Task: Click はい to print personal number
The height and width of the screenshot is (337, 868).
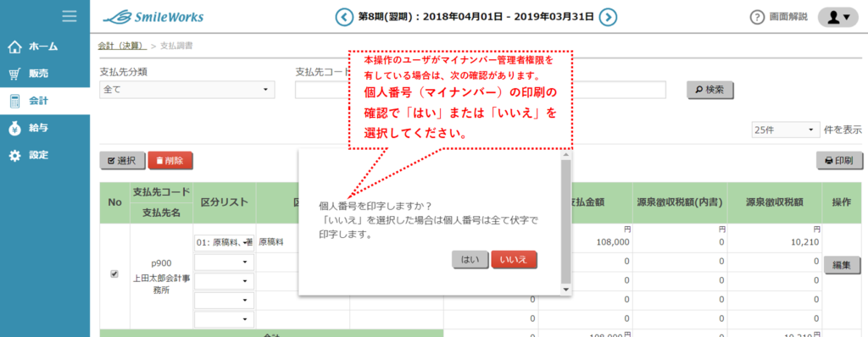Action: (470, 260)
